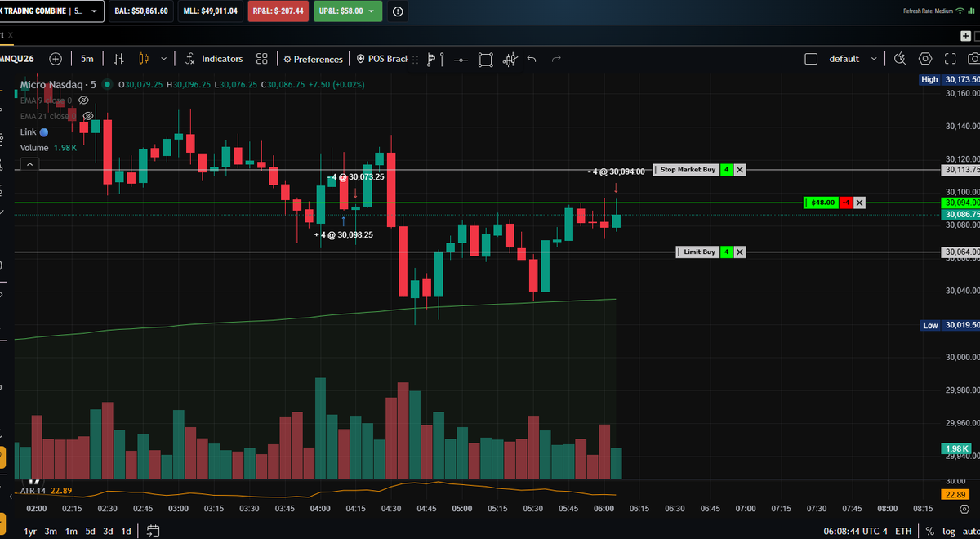This screenshot has width=980, height=539.
Task: Select the 3d date range
Action: [108, 531]
